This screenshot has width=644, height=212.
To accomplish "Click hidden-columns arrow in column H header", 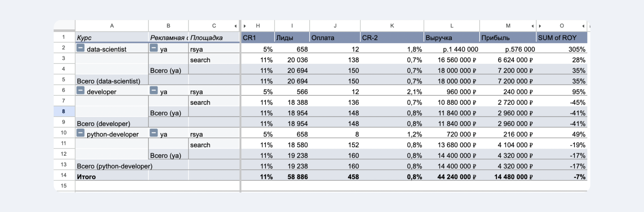I will coord(245,26).
